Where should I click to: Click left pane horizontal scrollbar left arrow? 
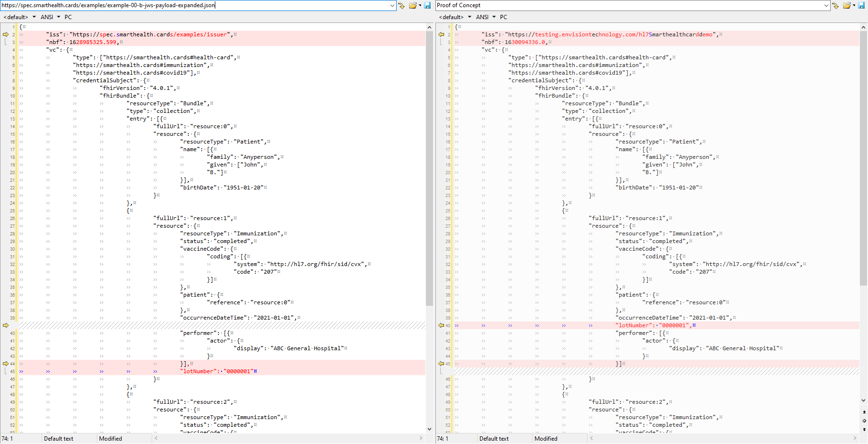pyautogui.click(x=156, y=438)
